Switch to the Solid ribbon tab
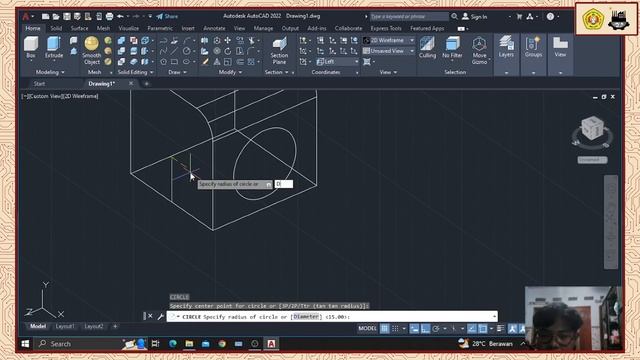The image size is (640, 360). click(x=56, y=28)
